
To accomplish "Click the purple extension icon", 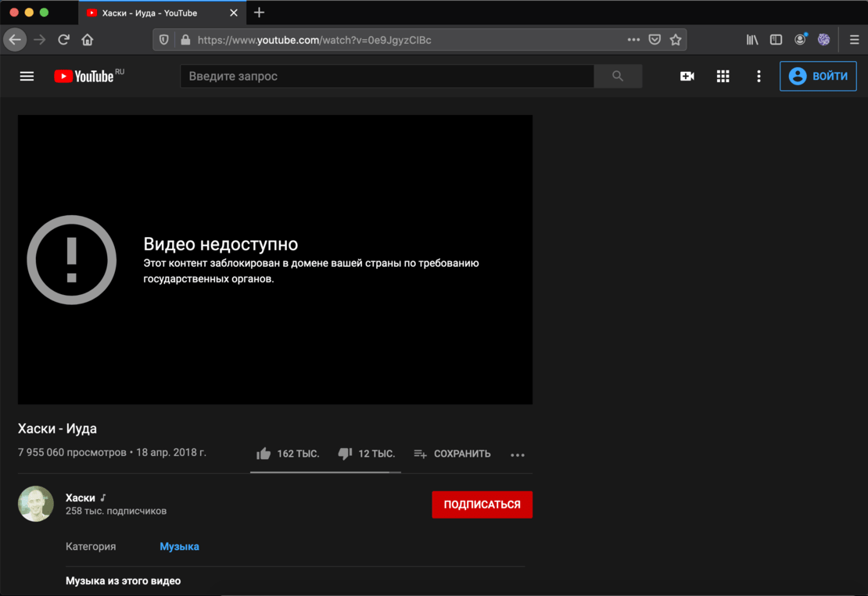I will [823, 40].
